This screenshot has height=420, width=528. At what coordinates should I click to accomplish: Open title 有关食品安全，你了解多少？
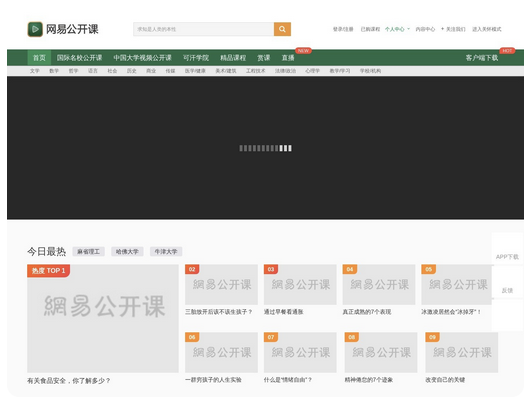69,381
